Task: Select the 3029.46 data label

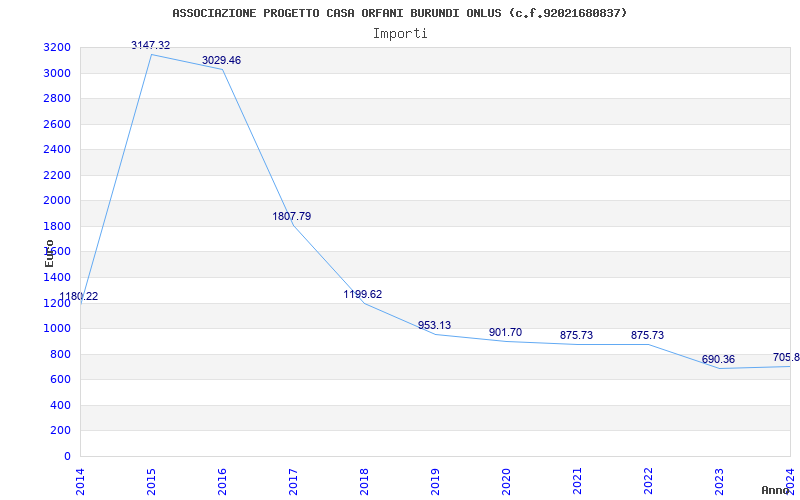Action: tap(221, 60)
